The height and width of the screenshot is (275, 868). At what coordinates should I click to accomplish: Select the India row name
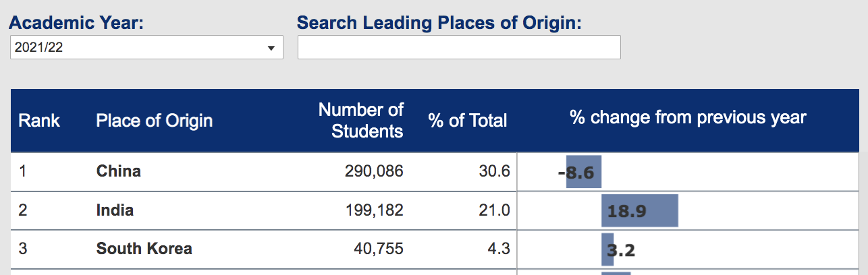point(115,210)
